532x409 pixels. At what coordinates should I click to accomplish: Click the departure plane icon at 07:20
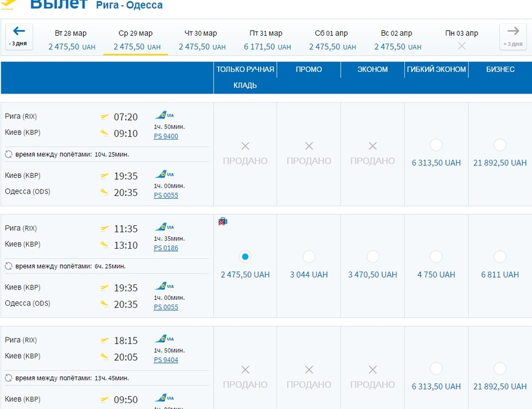[104, 118]
